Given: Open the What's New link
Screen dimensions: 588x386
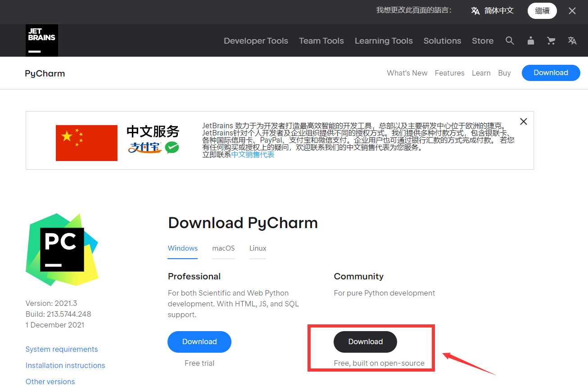Looking at the screenshot, I should coord(407,73).
